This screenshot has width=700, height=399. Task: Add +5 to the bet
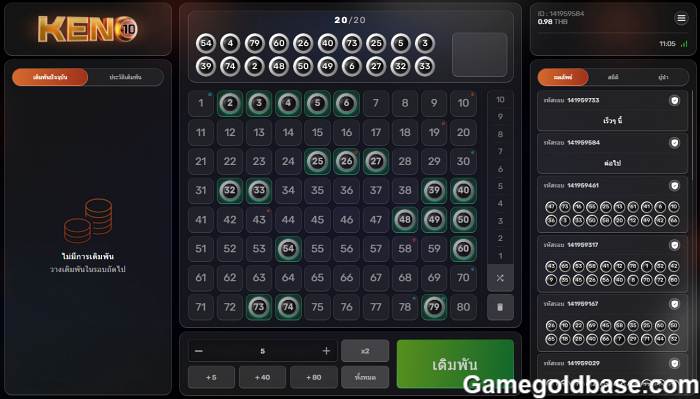tap(211, 378)
